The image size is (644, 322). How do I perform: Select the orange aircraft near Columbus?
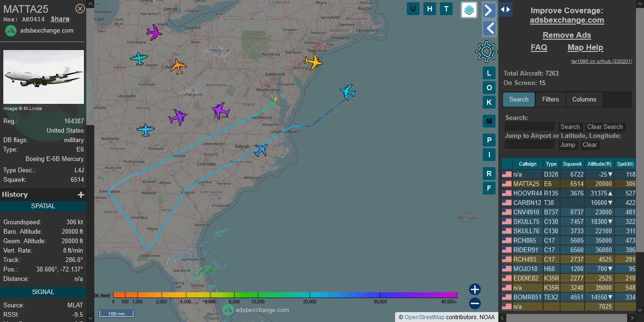[x=178, y=66]
